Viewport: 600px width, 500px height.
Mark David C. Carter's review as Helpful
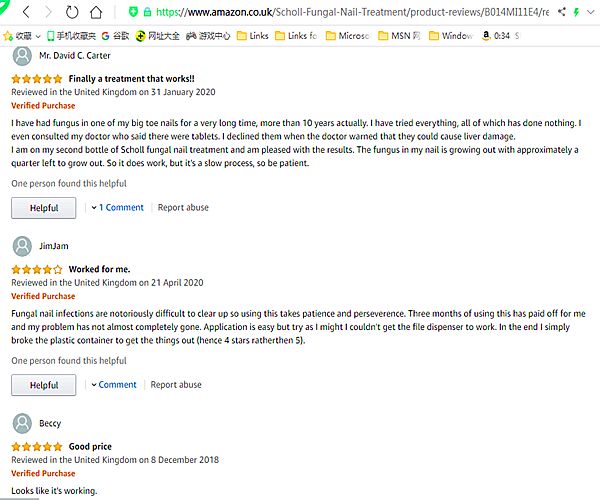coord(43,208)
